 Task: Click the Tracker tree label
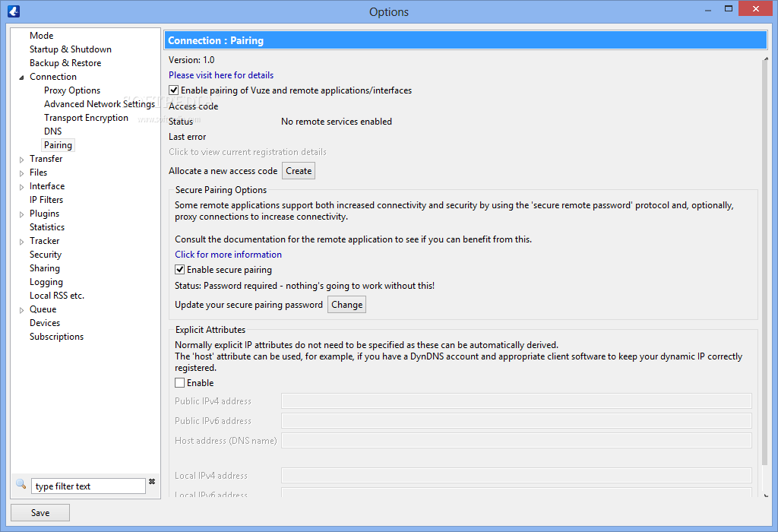[x=44, y=241]
